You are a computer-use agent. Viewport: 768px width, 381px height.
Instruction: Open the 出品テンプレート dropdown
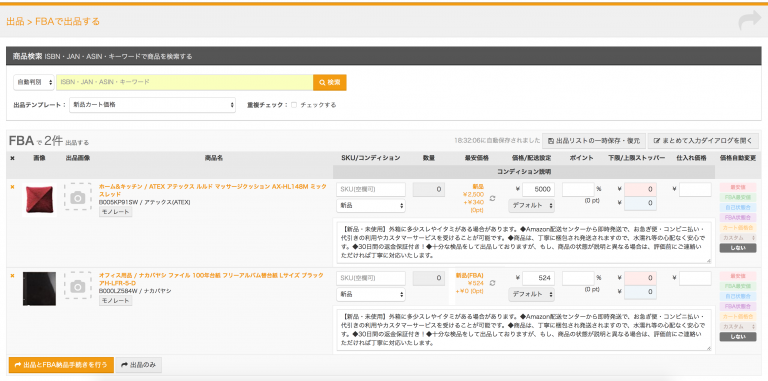coord(152,105)
